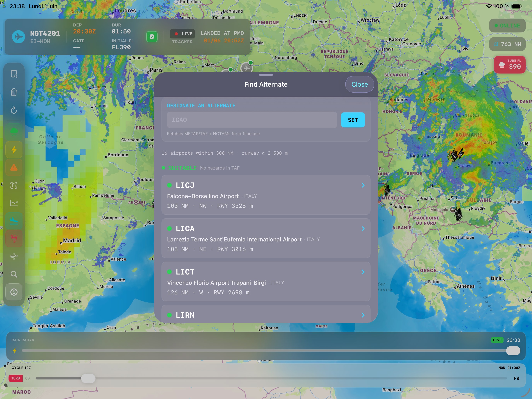Click the blue airplane icon for NGT4201
This screenshot has width=532, height=399.
pos(19,37)
